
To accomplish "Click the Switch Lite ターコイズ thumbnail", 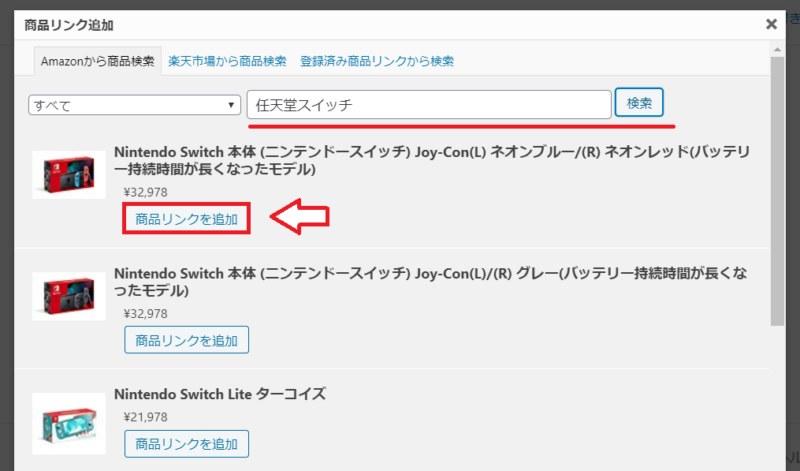I will tap(69, 424).
